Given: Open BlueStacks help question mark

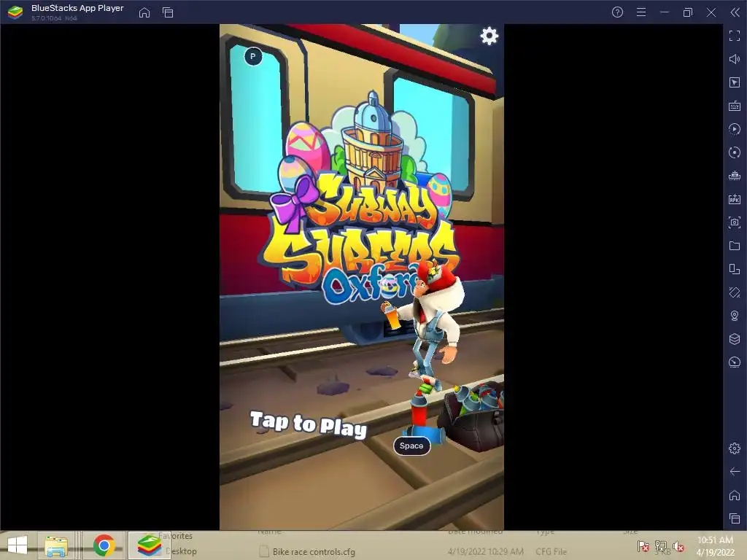Looking at the screenshot, I should [x=617, y=12].
